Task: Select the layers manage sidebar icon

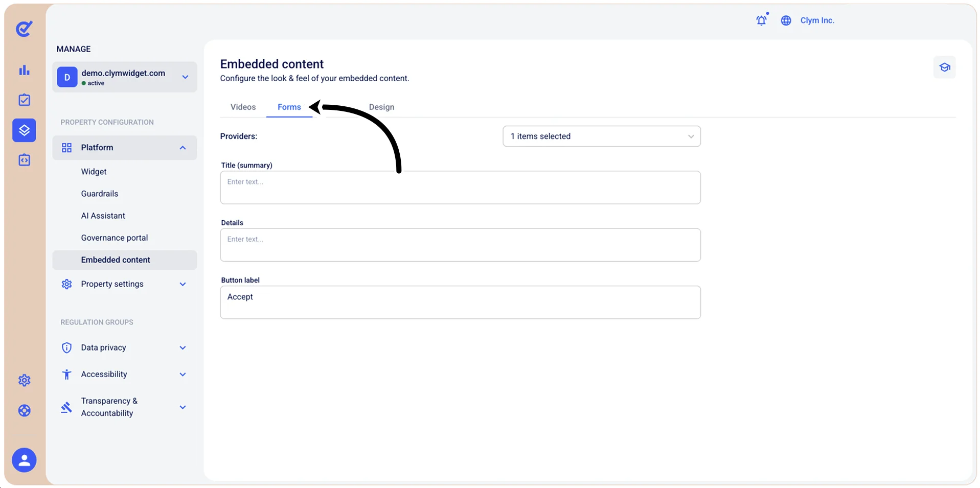Action: coord(24,130)
